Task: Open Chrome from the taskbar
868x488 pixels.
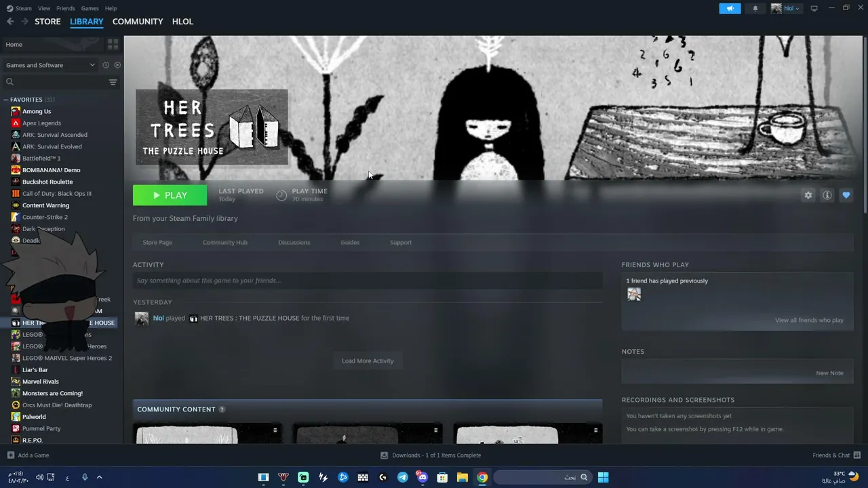Action: click(482, 477)
